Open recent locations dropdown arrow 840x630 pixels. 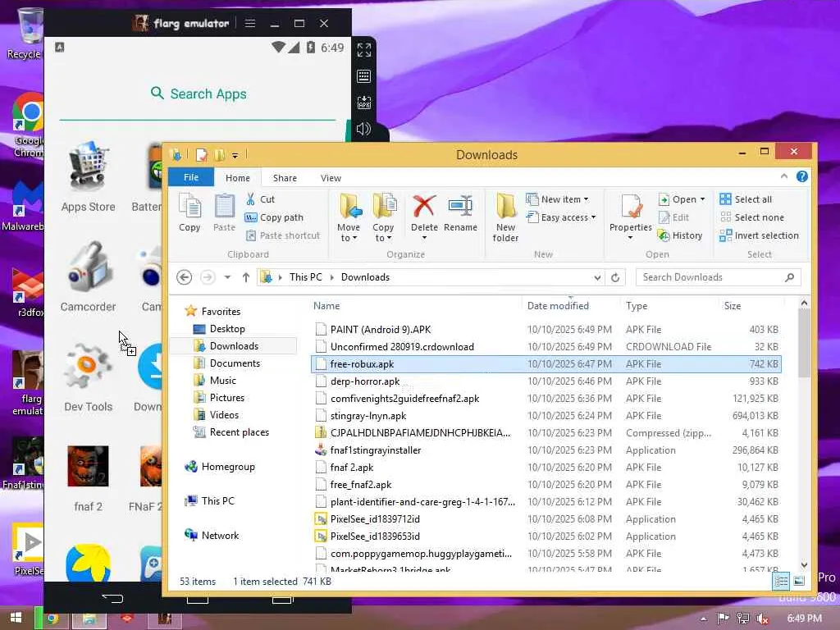click(228, 277)
